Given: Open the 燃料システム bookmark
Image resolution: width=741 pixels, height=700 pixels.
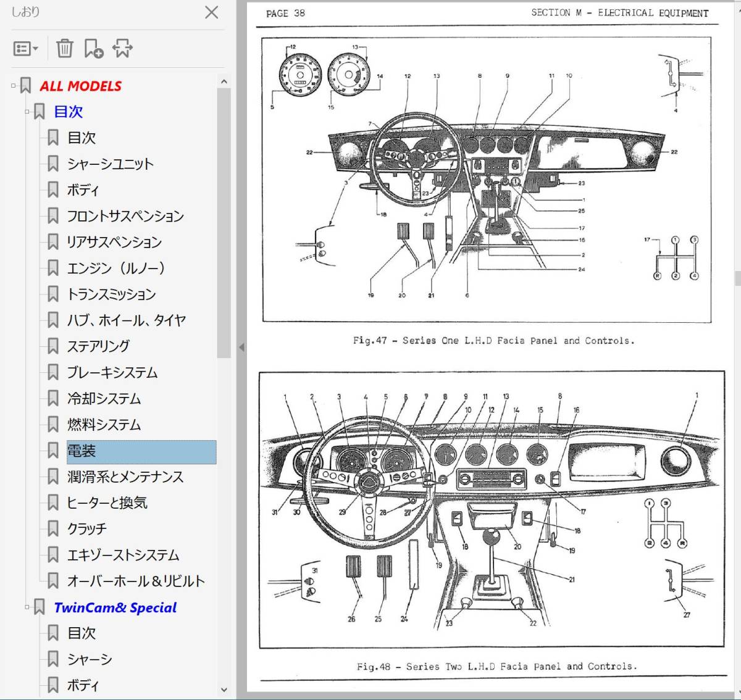Looking at the screenshot, I should coord(104,424).
